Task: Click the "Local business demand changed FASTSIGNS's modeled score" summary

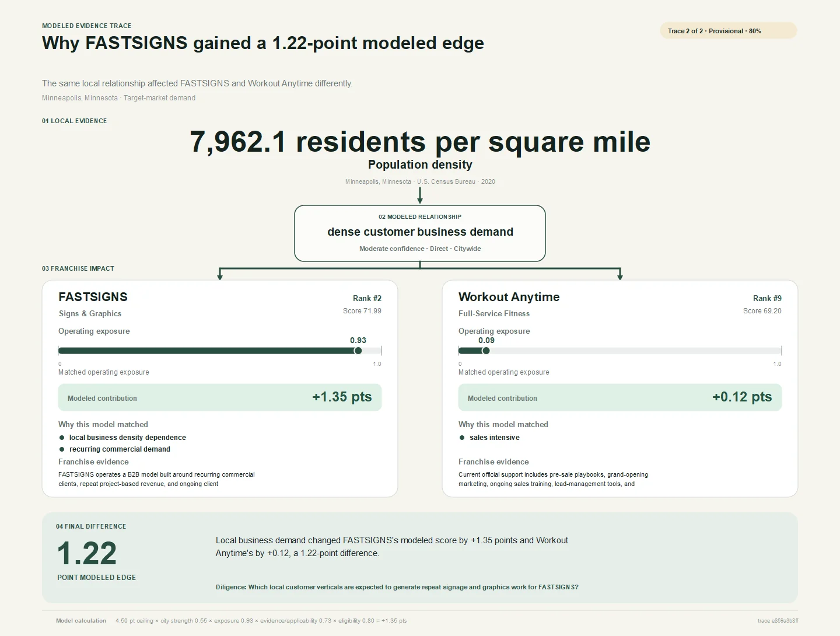Action: pyautogui.click(x=392, y=547)
